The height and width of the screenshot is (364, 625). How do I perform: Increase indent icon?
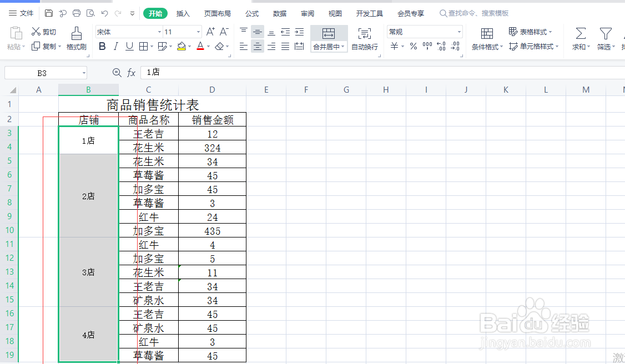tap(299, 32)
